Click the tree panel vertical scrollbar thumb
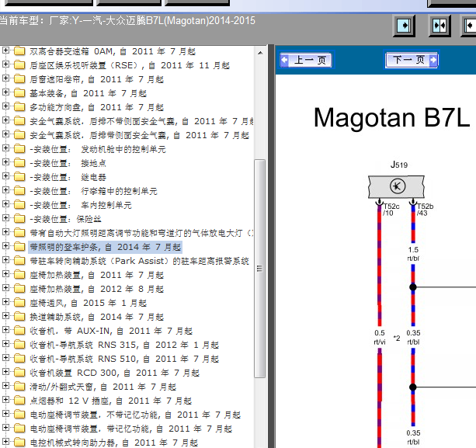476x448 pixels. click(260, 269)
